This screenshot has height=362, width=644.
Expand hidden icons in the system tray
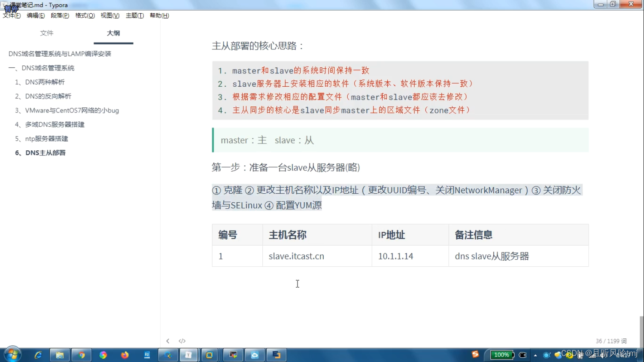535,355
